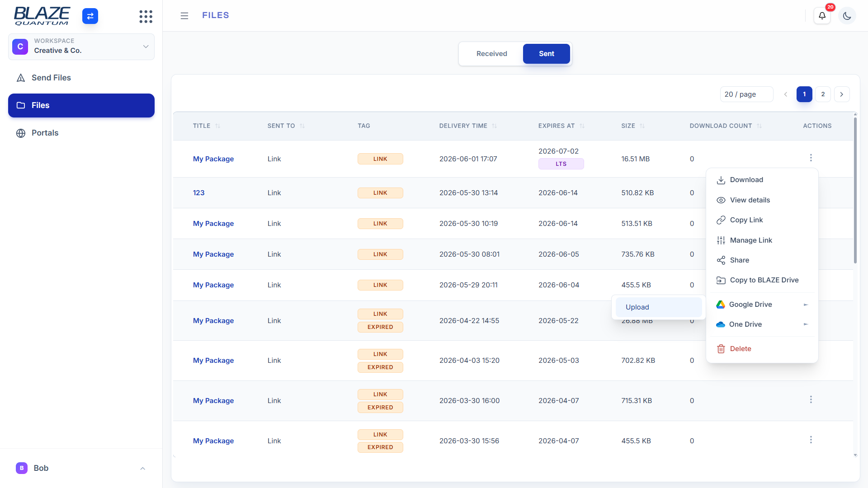Click the LTS badge under 2026-07-02

pyautogui.click(x=561, y=164)
